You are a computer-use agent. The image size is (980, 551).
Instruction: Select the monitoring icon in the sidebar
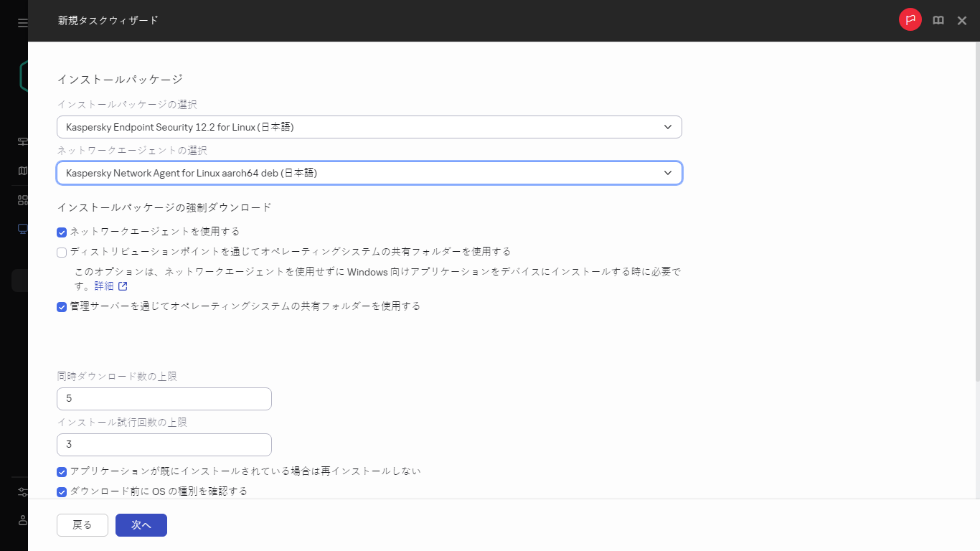click(x=22, y=141)
